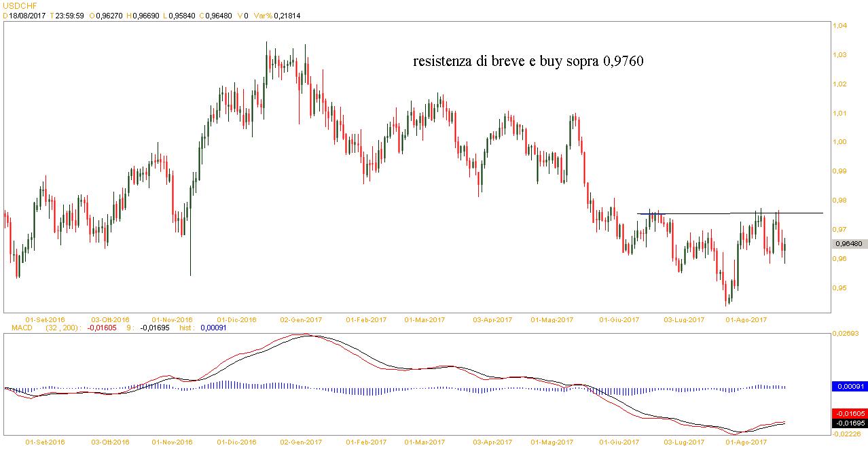
Task: Click the grey current price badge 0,96480
Action: tap(849, 244)
